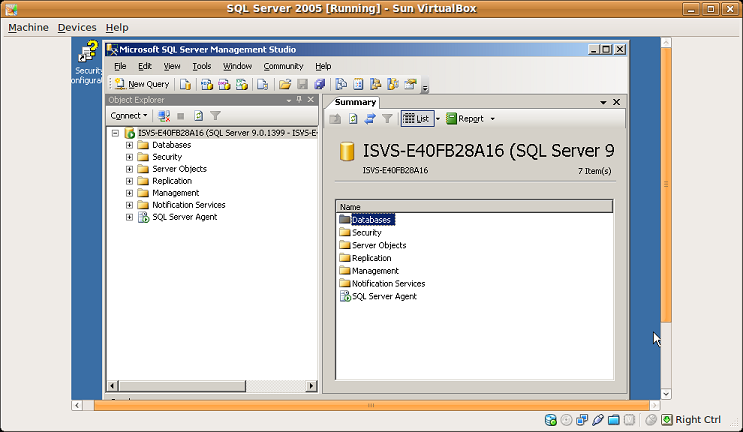This screenshot has height=432, width=743.
Task: Open the Summary tab active files dropdown
Action: tap(603, 102)
